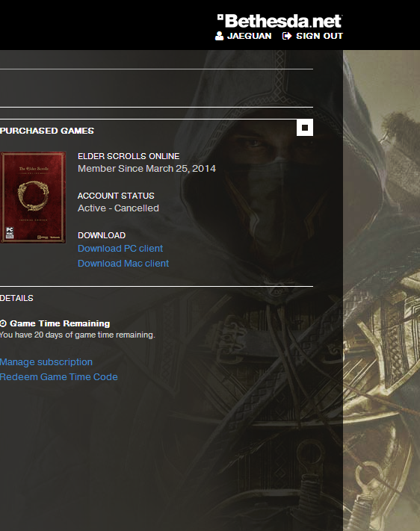420x531 pixels.
Task: Click the Game Time Remaining heading
Action: (60, 323)
